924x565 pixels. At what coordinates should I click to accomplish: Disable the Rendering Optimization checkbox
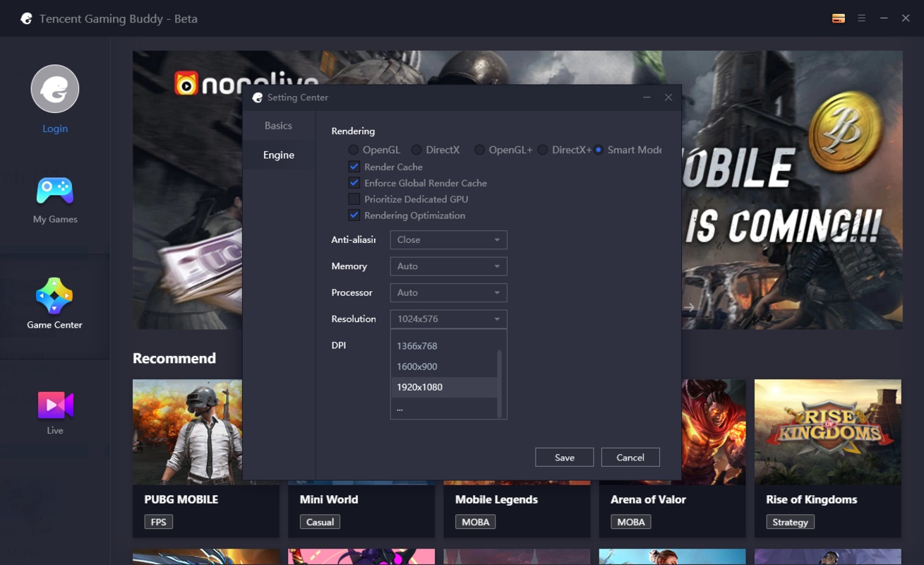point(354,215)
